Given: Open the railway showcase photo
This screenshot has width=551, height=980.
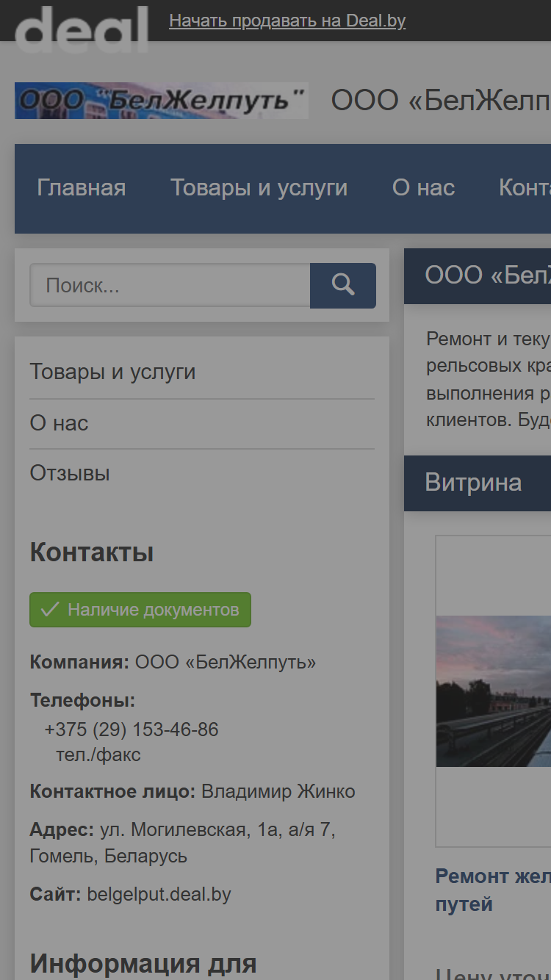Looking at the screenshot, I should click(x=494, y=691).
